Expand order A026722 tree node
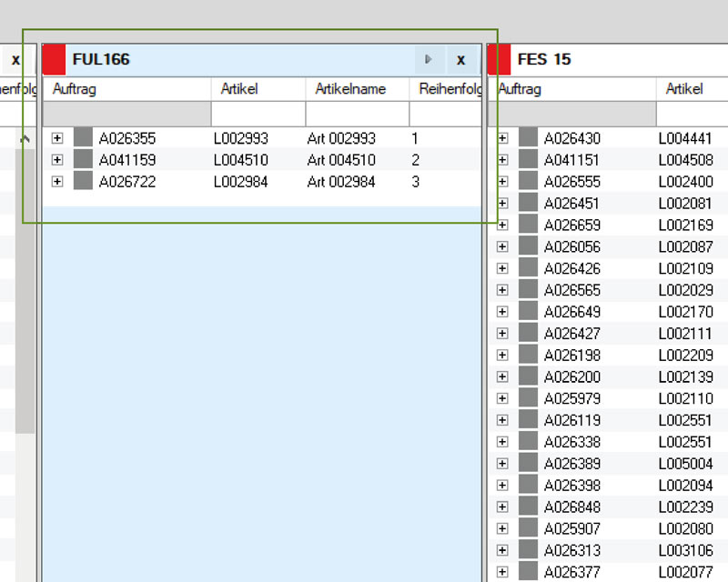 coord(57,182)
